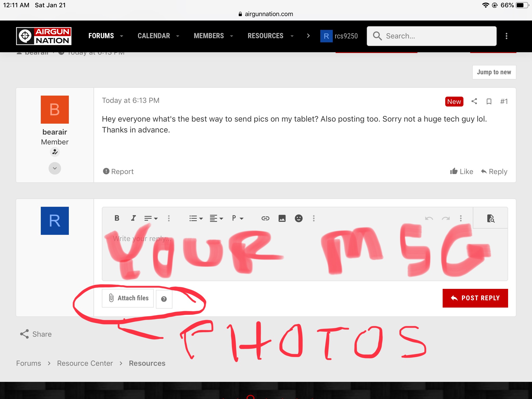Click the red New badge on the post

(454, 102)
